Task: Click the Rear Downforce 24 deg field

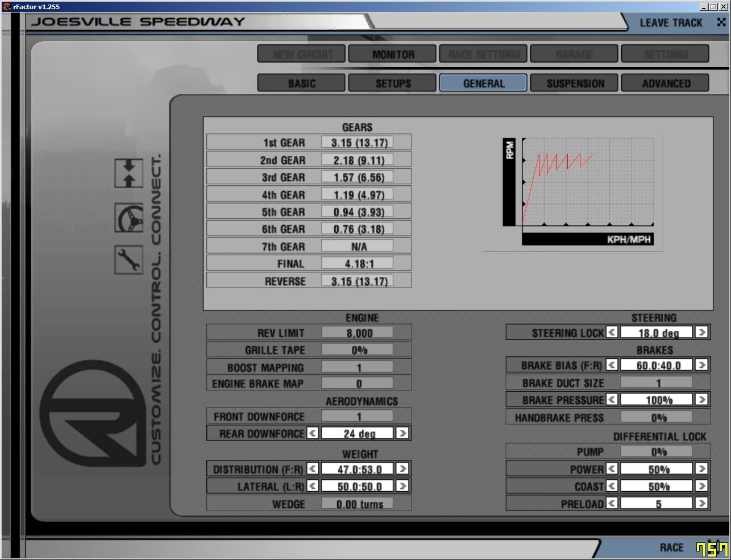Action: coord(358,433)
